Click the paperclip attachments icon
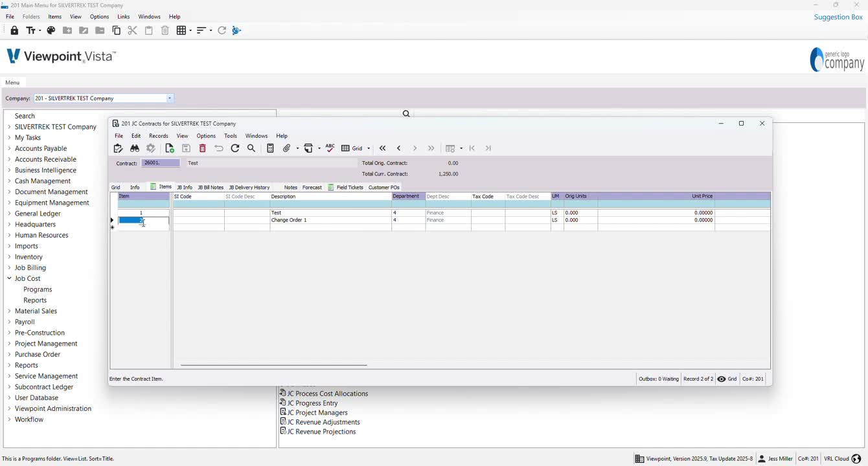Viewport: 868px width, 466px height. (x=287, y=148)
